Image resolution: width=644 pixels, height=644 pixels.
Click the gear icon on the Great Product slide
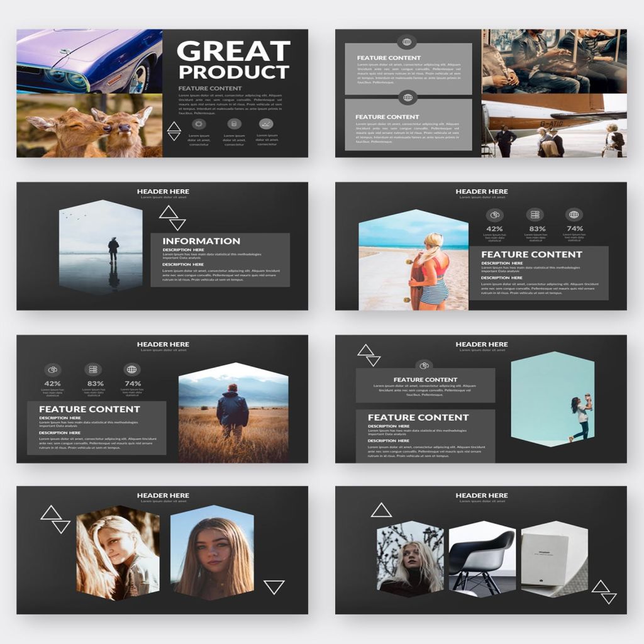click(199, 124)
